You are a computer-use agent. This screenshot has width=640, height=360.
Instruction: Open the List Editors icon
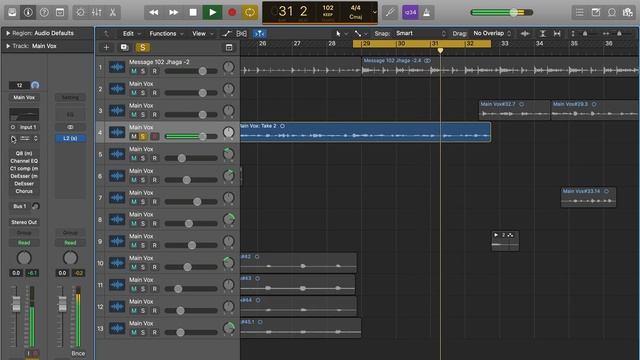[580, 12]
